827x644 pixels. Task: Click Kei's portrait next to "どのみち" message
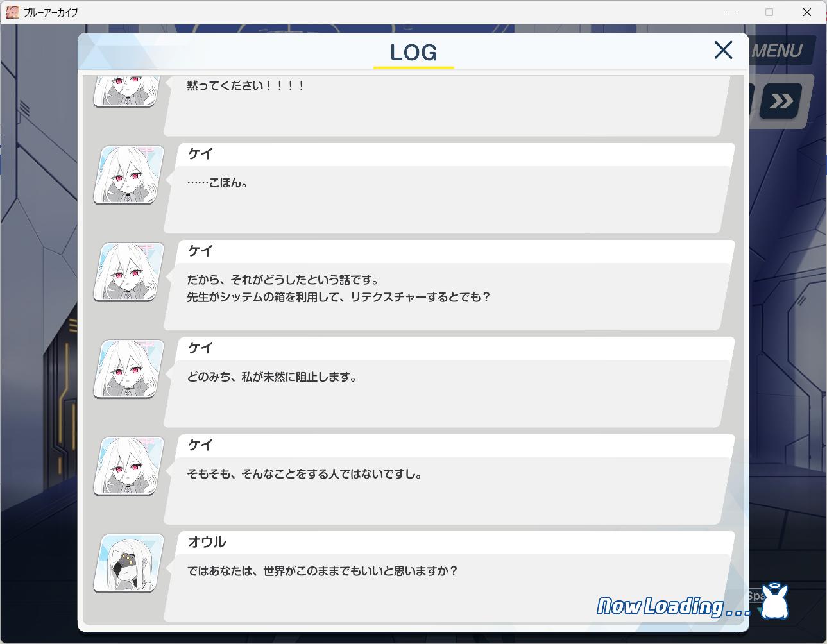coord(128,369)
